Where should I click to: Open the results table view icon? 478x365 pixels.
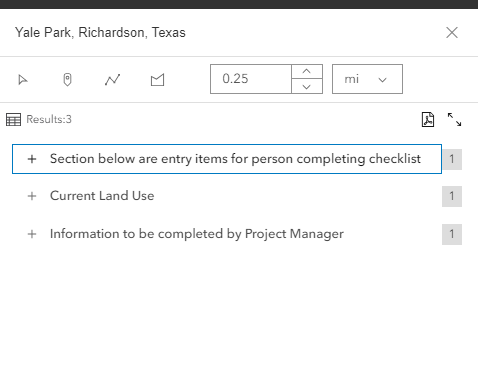[x=13, y=120]
